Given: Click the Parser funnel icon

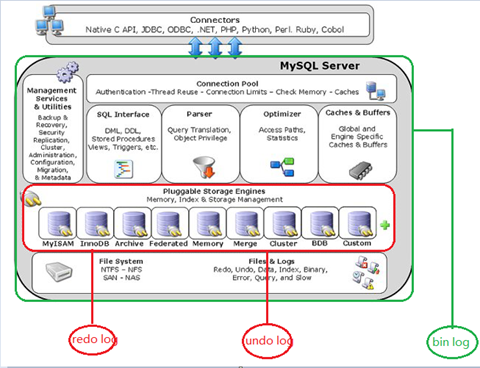Looking at the screenshot, I should point(204,167).
